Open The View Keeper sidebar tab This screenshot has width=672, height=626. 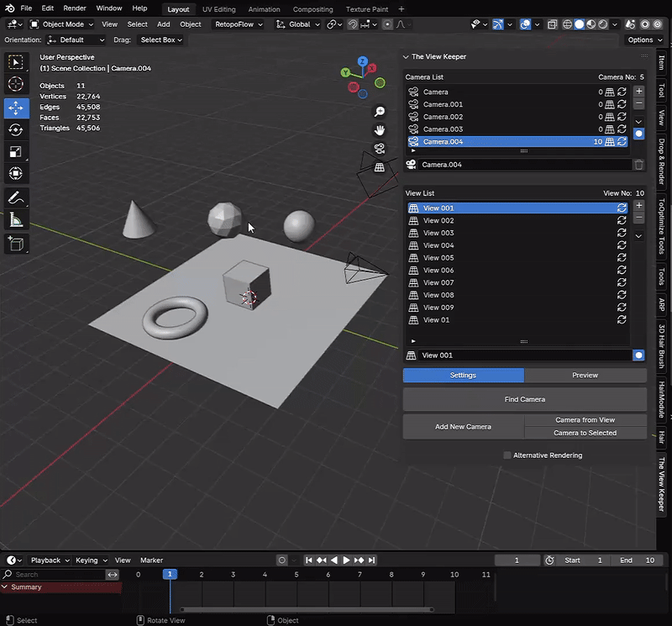tap(662, 484)
